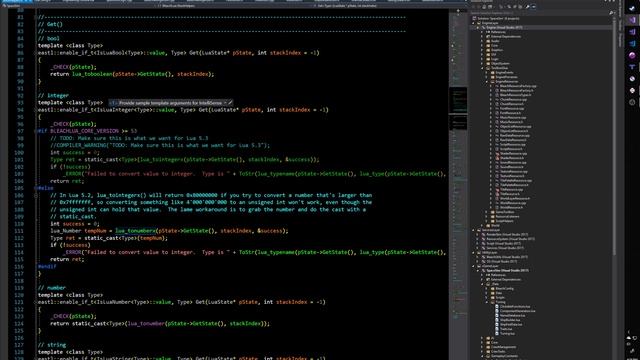This screenshot has width=640, height=360.
Task: Open MusicResource.cpp file
Action: tap(513, 117)
